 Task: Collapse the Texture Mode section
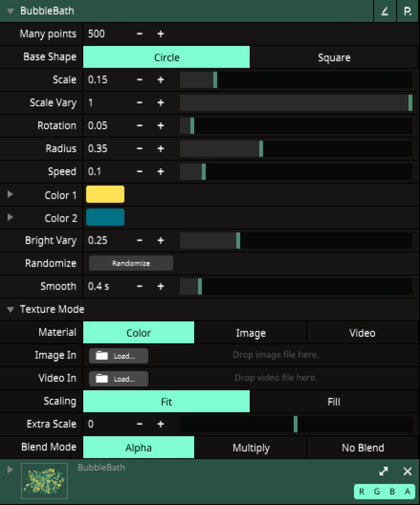11,310
